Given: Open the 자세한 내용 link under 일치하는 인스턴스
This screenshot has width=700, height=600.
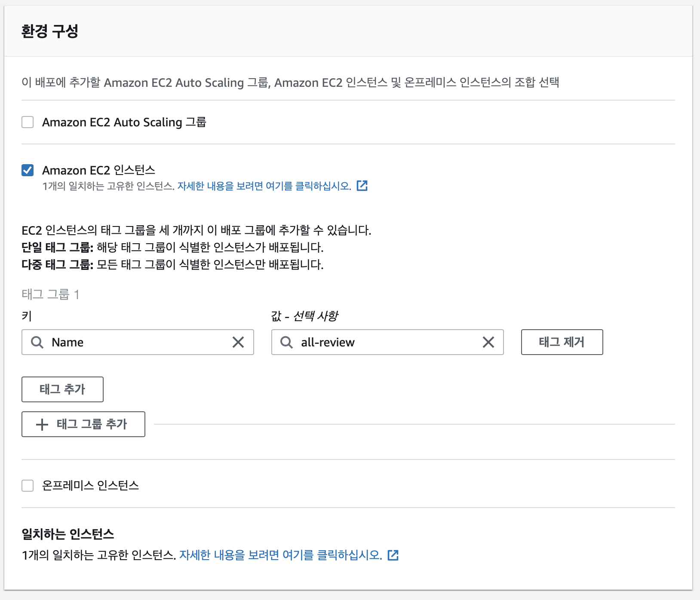Looking at the screenshot, I should point(281,555).
